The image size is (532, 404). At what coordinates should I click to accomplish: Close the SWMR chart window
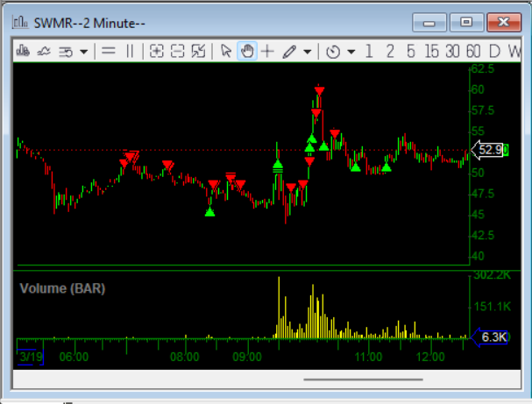504,23
